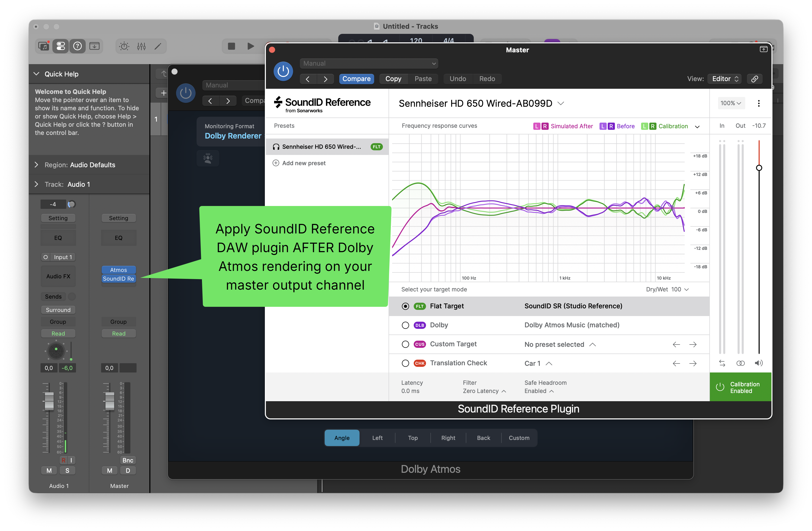Screen dimensions: 812x531
Task: Click the speaker volume icon
Action: [759, 363]
